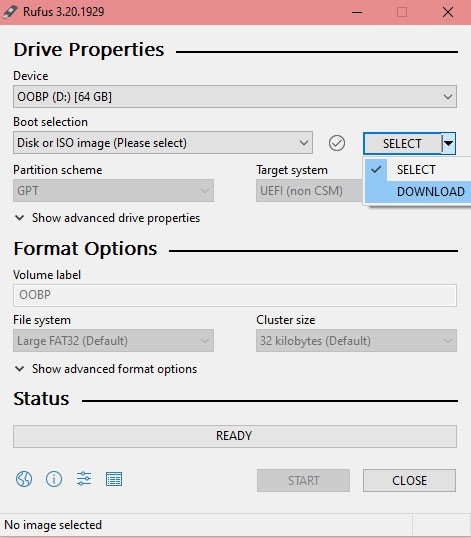471x538 pixels.
Task: Open the language globe icon
Action: coord(24,479)
